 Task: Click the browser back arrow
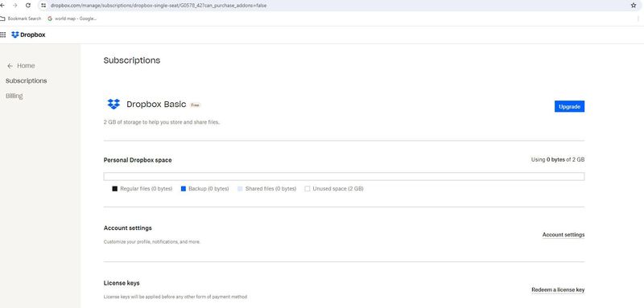[2, 6]
